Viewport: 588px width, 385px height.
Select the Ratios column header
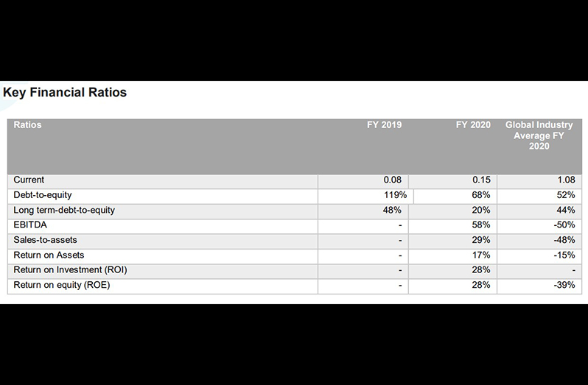pos(27,124)
